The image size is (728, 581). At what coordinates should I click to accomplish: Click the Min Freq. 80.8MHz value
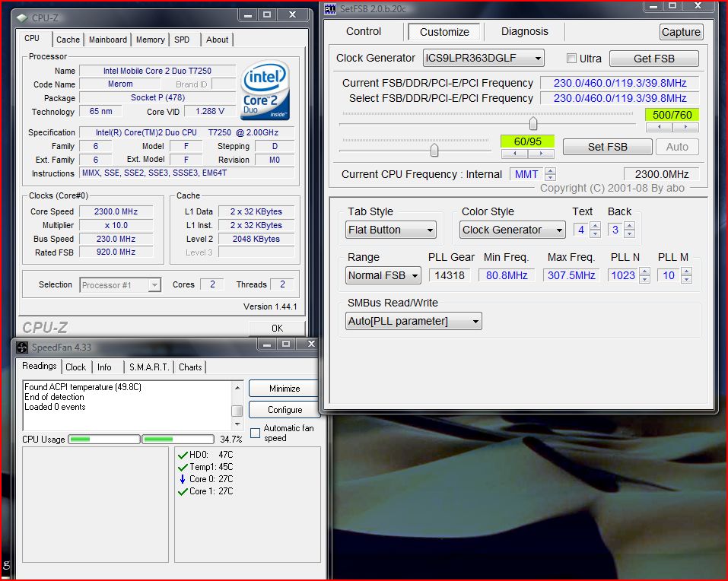507,275
